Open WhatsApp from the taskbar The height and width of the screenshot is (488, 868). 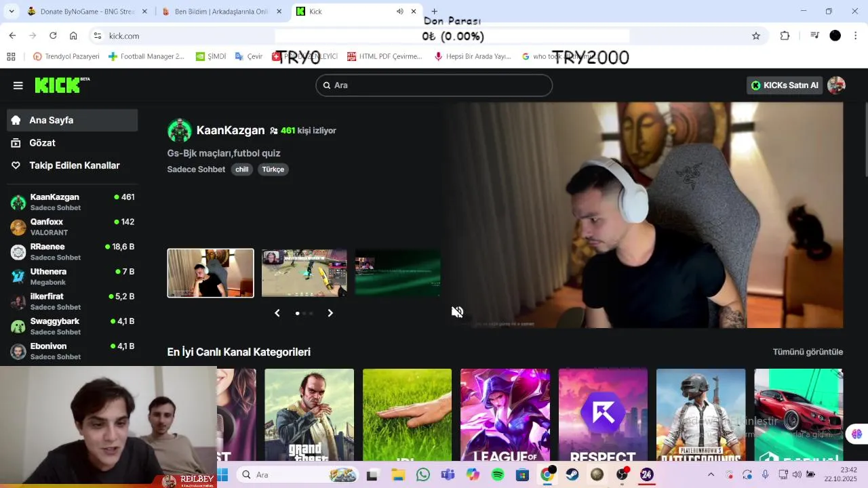pyautogui.click(x=423, y=474)
